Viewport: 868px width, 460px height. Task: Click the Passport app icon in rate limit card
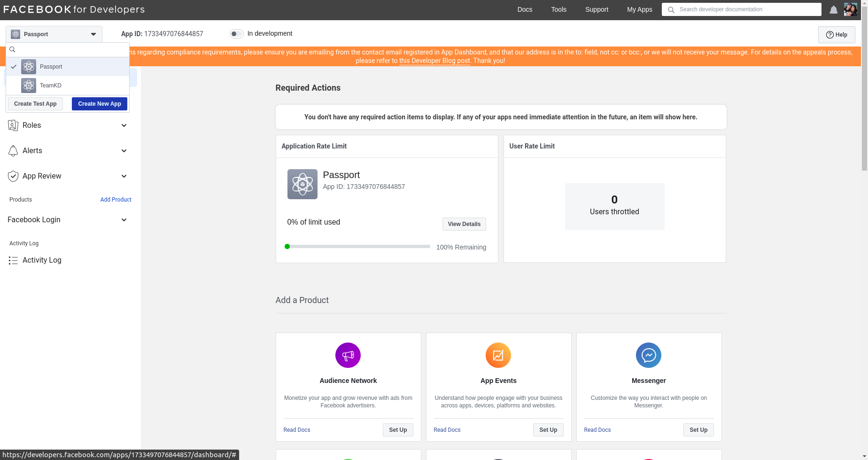point(302,184)
